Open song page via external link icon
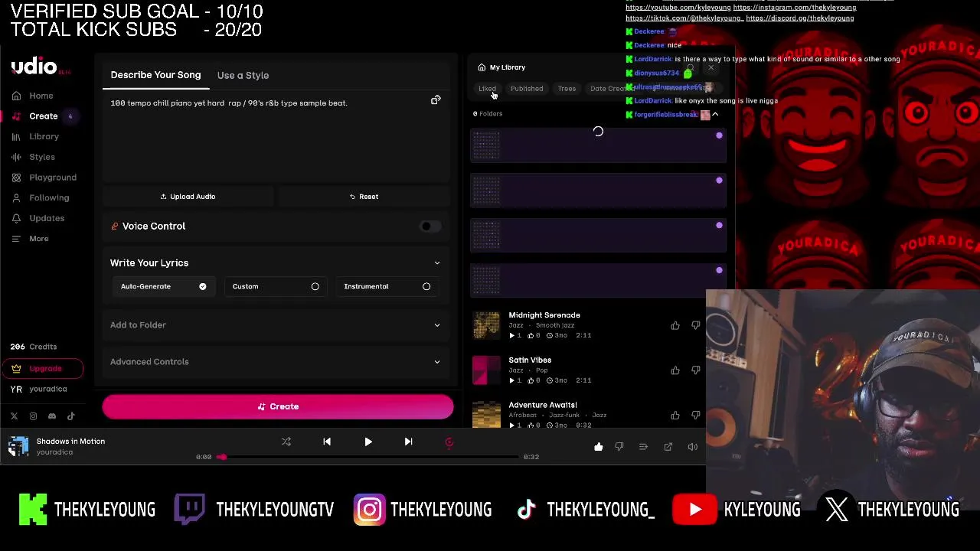980x551 pixels. [x=668, y=447]
